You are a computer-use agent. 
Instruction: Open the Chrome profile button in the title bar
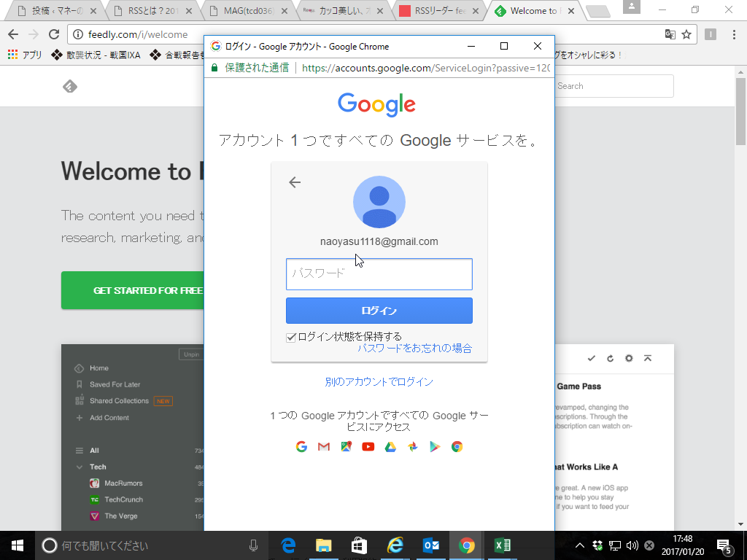632,6
